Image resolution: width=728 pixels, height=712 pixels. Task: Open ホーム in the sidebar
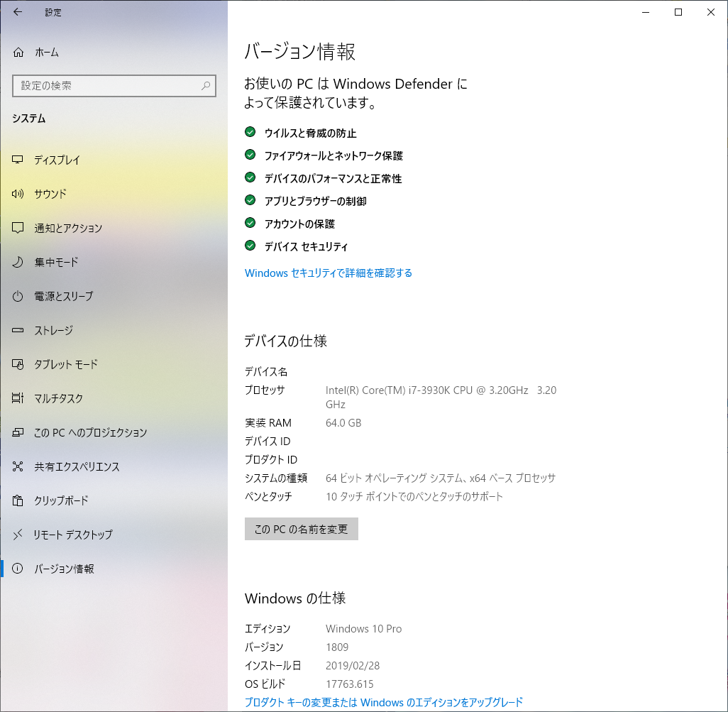pos(114,53)
